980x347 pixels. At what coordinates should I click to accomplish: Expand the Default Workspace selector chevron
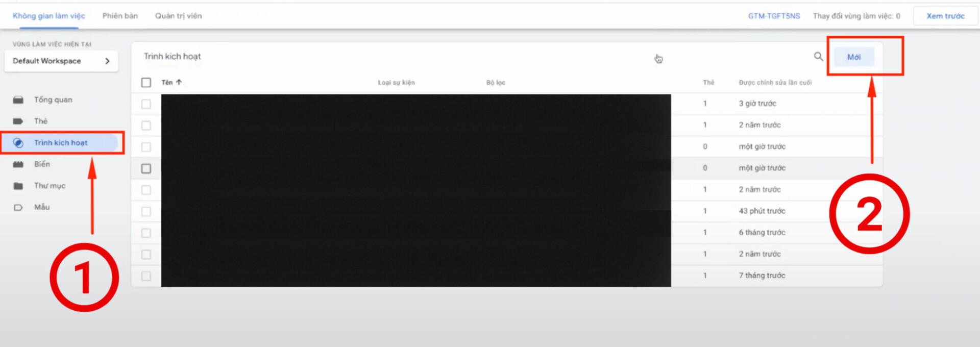pos(107,61)
